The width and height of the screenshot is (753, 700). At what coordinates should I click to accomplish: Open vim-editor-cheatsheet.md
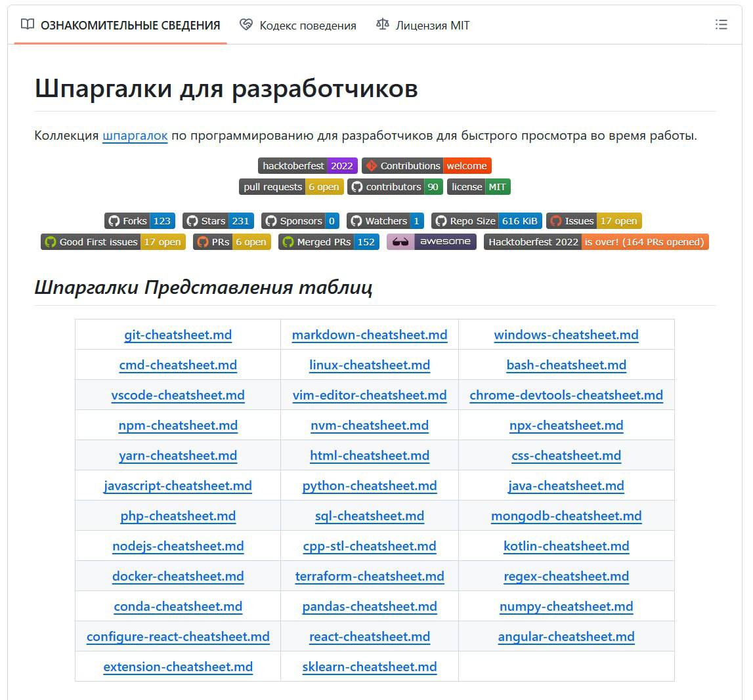pos(370,396)
